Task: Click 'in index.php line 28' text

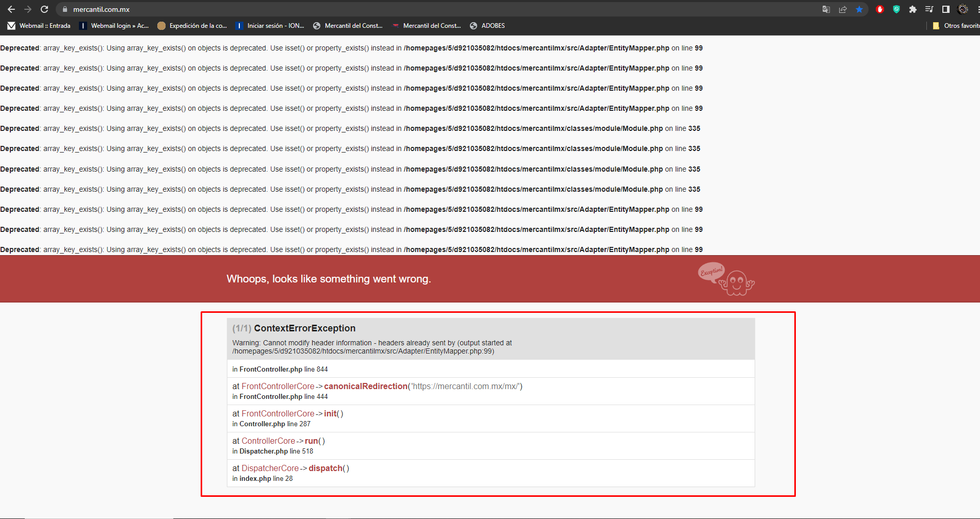Action: [263, 478]
